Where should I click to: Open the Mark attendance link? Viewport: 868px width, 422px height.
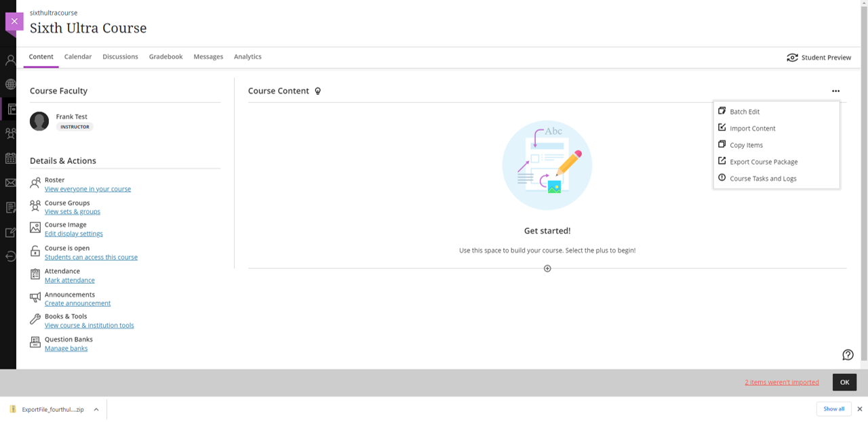(x=69, y=280)
